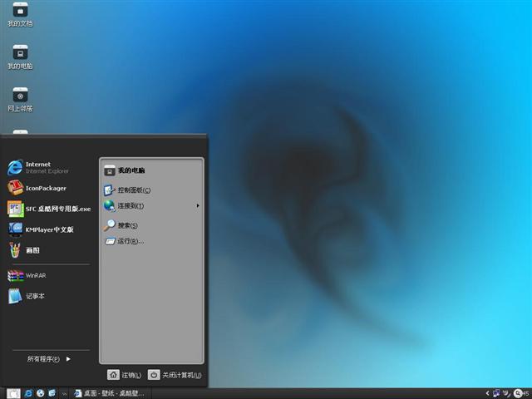
Task: Open 记事本 notepad in the start menu
Action: click(x=26, y=296)
